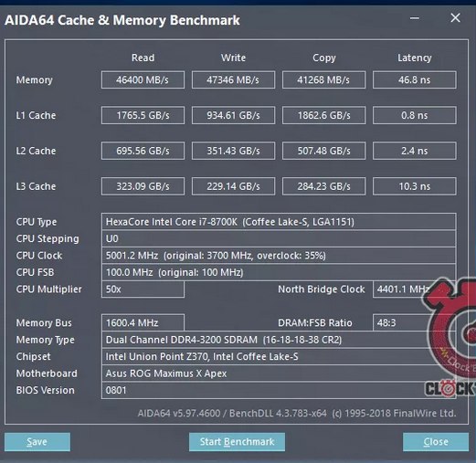This screenshot has width=476, height=463.
Task: Click the DRAM:FSB Ratio label
Action: [315, 322]
